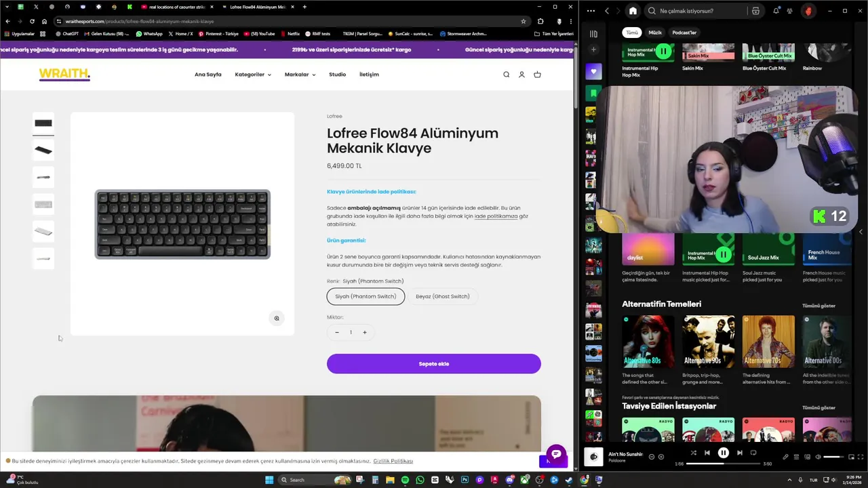Viewport: 868px width, 488px height.
Task: Enable repeat in Spotify player
Action: tap(753, 453)
